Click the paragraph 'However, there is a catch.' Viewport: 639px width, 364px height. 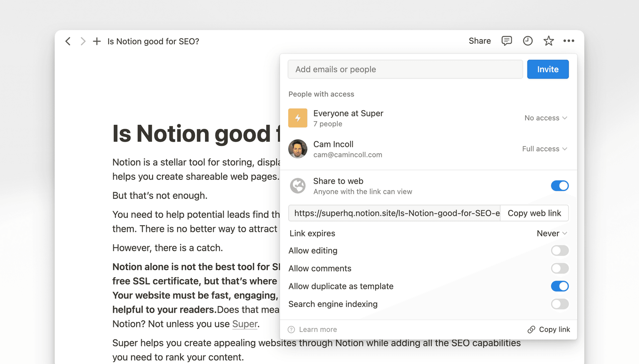[x=167, y=248]
